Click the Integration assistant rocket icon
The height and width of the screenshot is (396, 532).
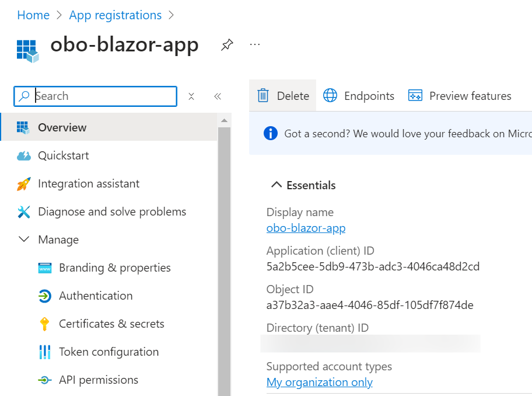pyautogui.click(x=24, y=184)
